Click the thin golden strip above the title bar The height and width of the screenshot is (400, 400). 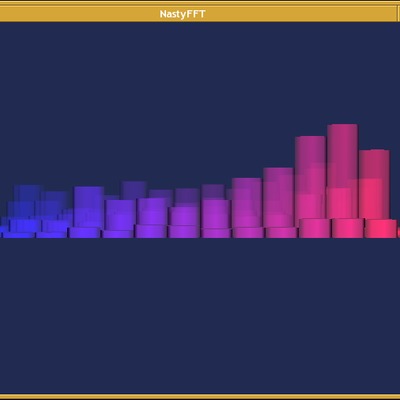[200, 3]
